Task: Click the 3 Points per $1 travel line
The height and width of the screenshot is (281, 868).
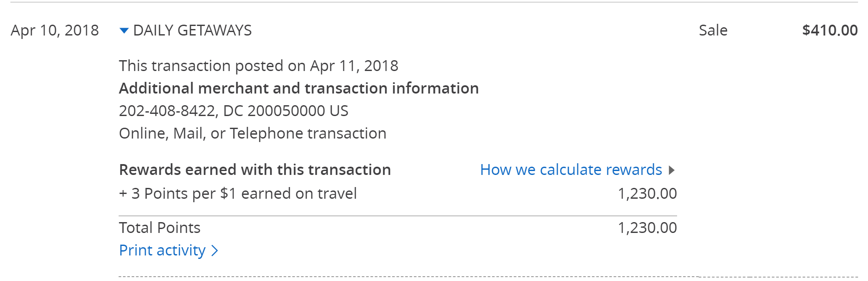Action: tap(238, 194)
